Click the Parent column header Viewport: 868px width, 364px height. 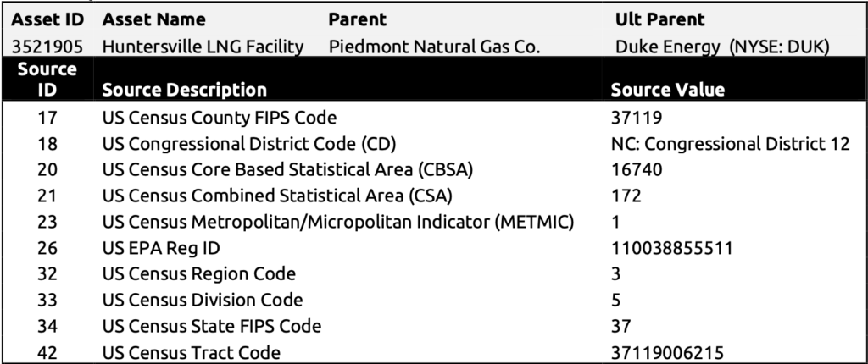pos(357,19)
